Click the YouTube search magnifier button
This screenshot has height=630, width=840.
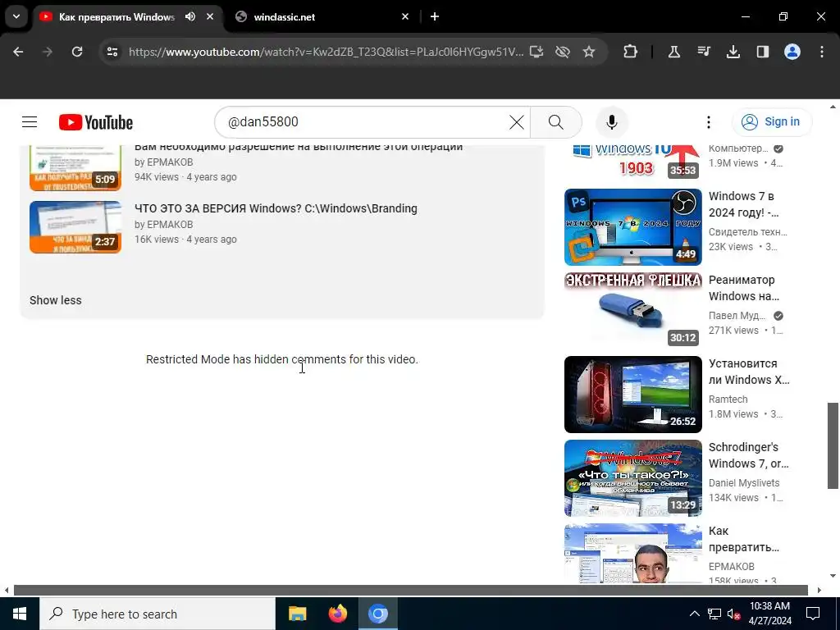click(556, 122)
